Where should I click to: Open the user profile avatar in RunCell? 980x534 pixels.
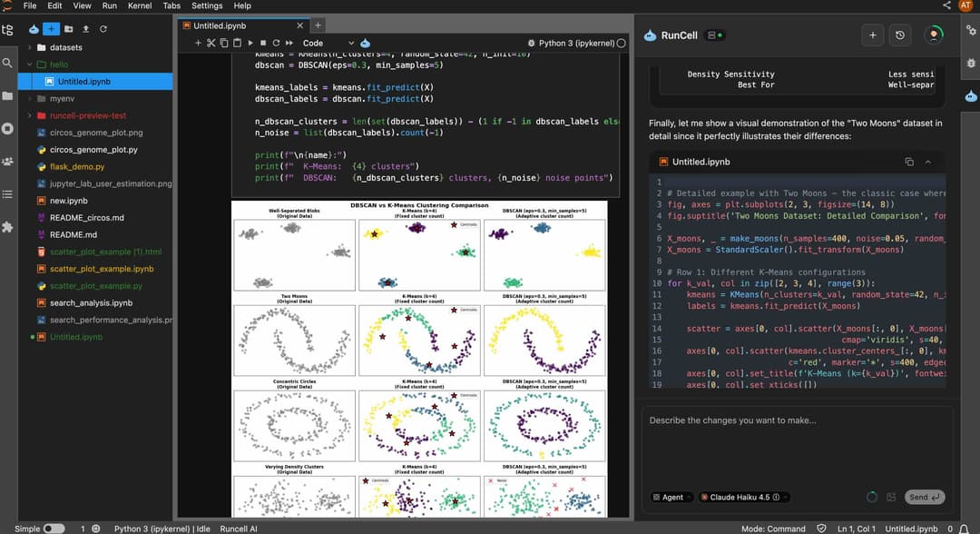pyautogui.click(x=934, y=35)
